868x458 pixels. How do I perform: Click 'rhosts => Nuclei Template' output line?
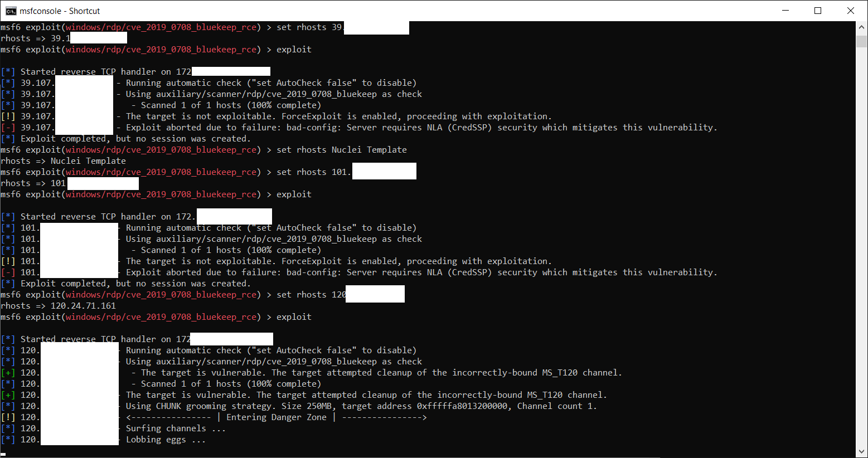(x=64, y=161)
